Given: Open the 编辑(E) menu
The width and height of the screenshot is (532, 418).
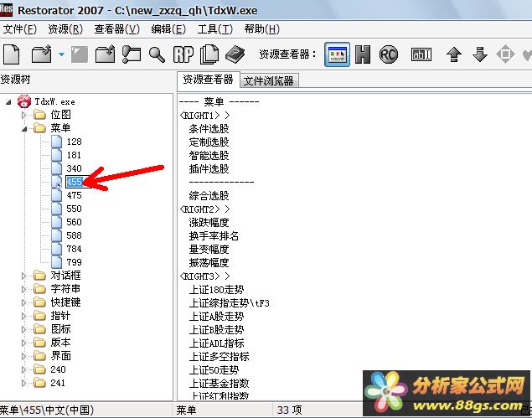Looking at the screenshot, I should click(168, 29).
